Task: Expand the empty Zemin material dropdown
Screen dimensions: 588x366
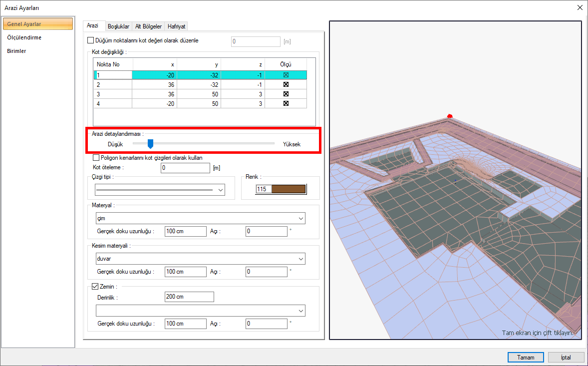Action: click(200, 311)
